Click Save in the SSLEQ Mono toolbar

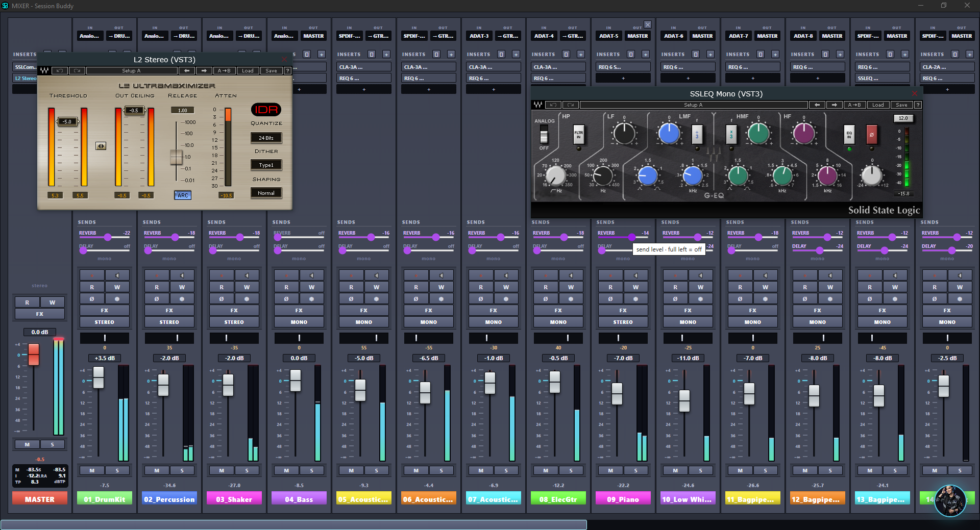tap(902, 105)
